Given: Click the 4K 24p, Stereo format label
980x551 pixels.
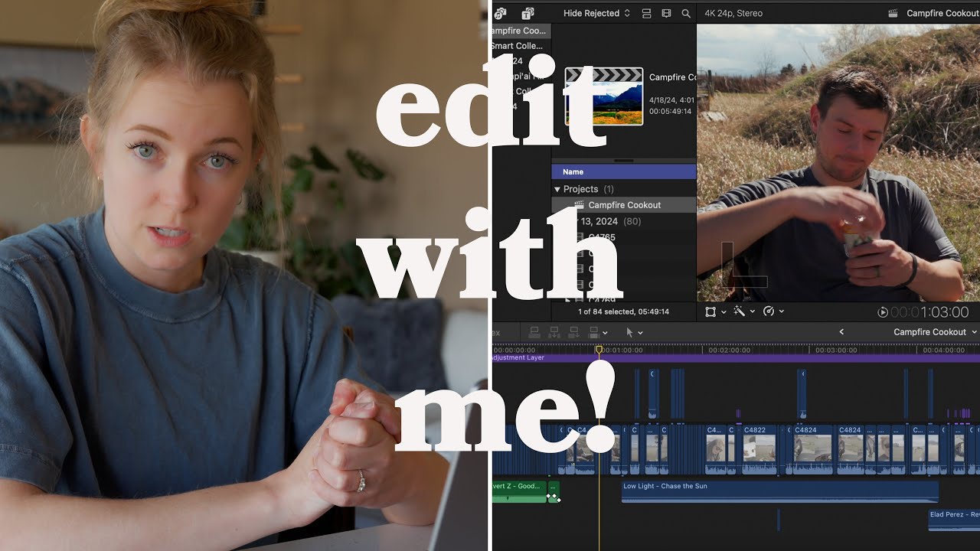Looking at the screenshot, I should point(733,13).
